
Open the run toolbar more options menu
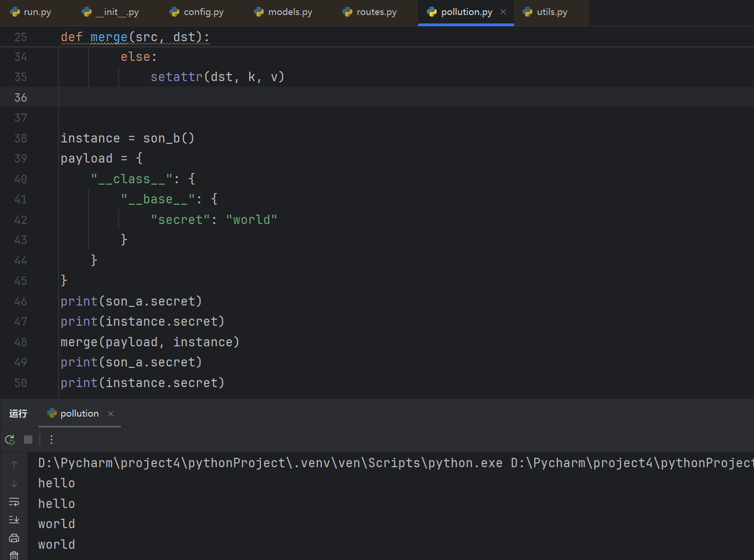52,440
